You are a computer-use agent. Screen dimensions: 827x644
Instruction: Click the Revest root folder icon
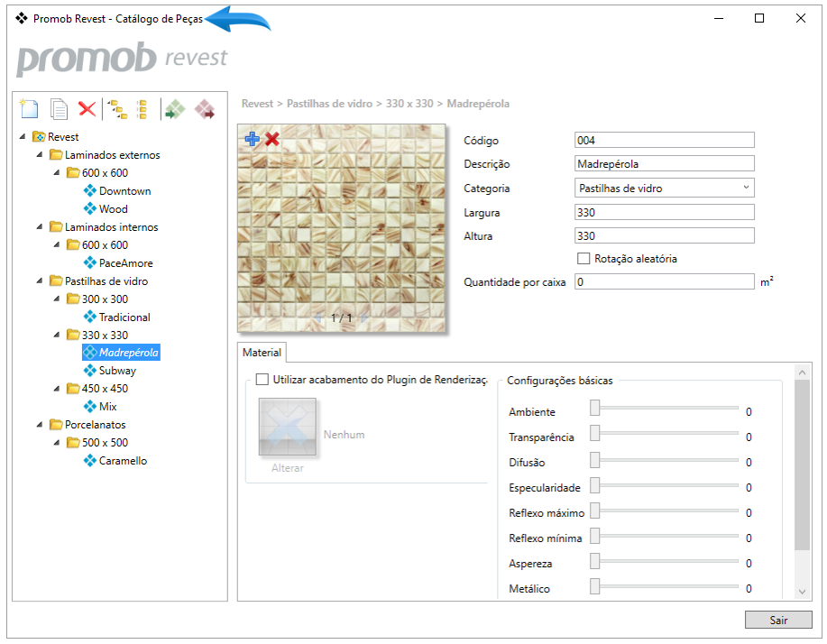point(39,136)
